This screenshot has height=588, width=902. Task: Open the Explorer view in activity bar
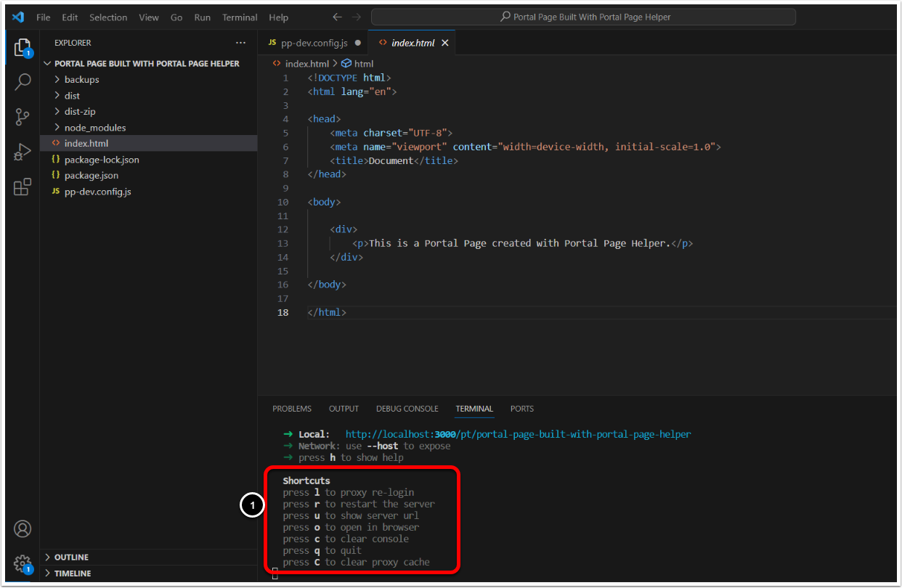coord(23,47)
